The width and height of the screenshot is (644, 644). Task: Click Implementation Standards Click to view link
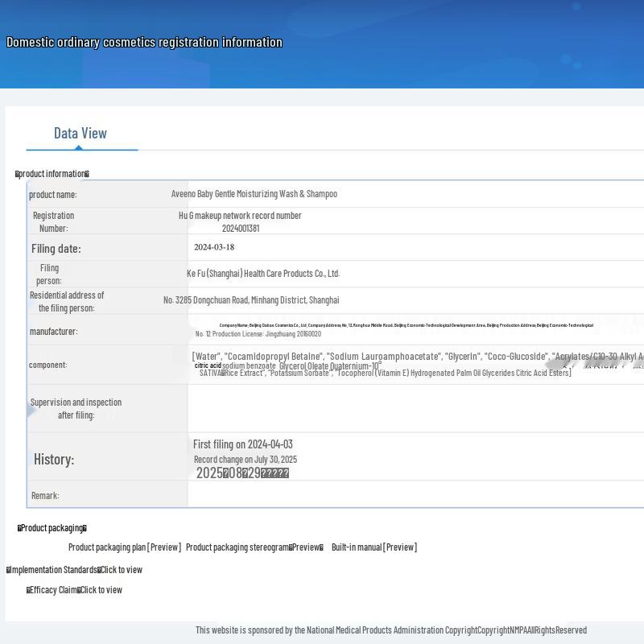[74, 570]
